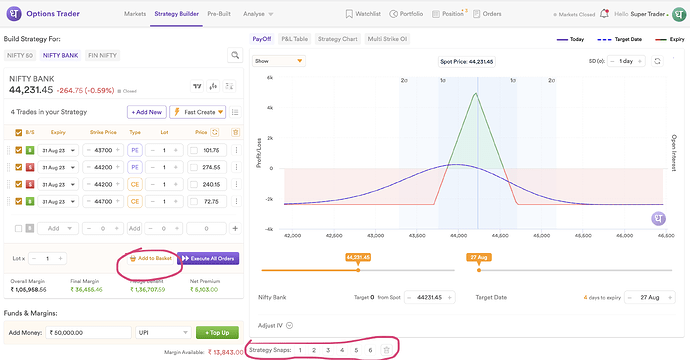This screenshot has width=690, height=360.
Task: Open the Watchlist link
Action: pyautogui.click(x=363, y=14)
